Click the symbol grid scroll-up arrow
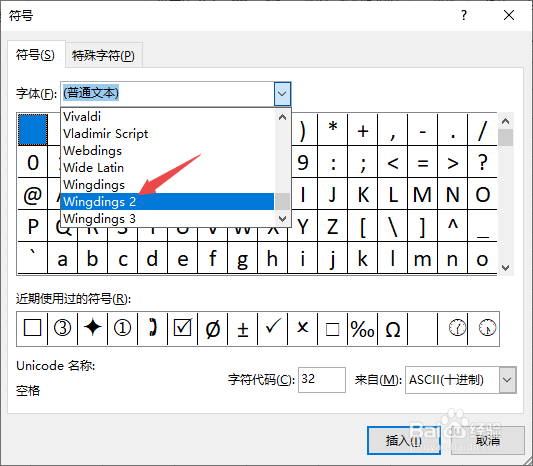 (x=505, y=121)
